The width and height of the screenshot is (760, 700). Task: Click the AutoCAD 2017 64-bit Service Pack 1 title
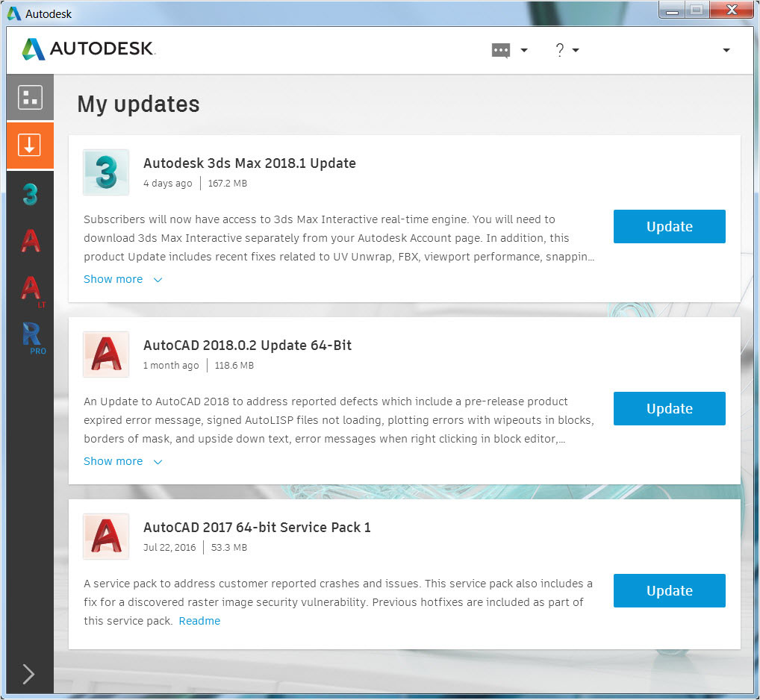coord(257,528)
